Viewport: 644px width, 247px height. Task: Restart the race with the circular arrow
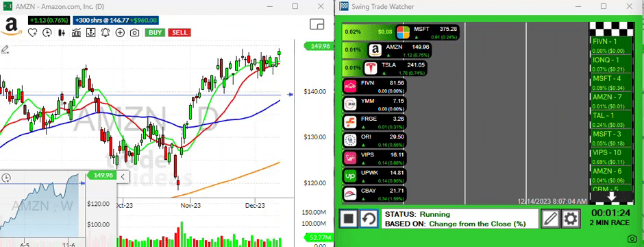tap(369, 219)
